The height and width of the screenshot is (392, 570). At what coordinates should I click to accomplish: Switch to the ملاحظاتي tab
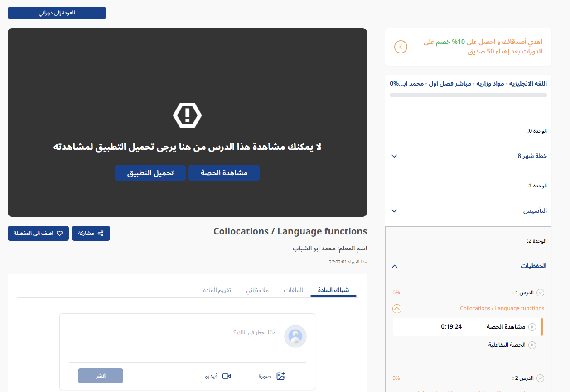(258, 290)
